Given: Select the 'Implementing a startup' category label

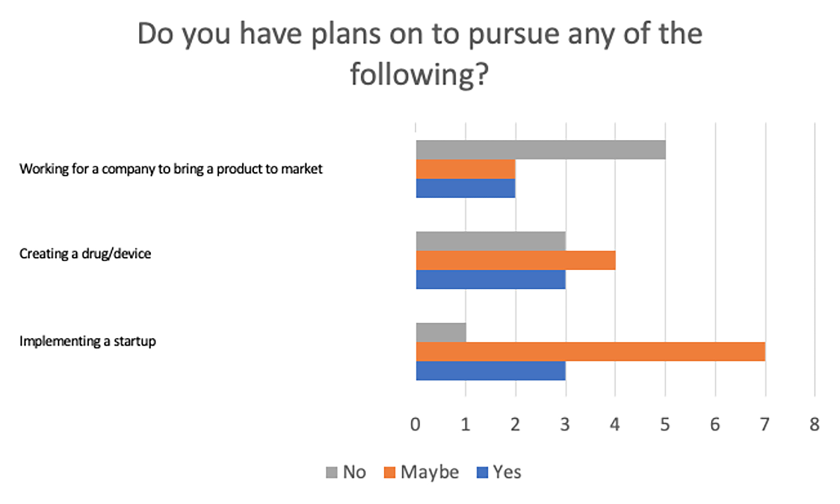Looking at the screenshot, I should click(88, 341).
